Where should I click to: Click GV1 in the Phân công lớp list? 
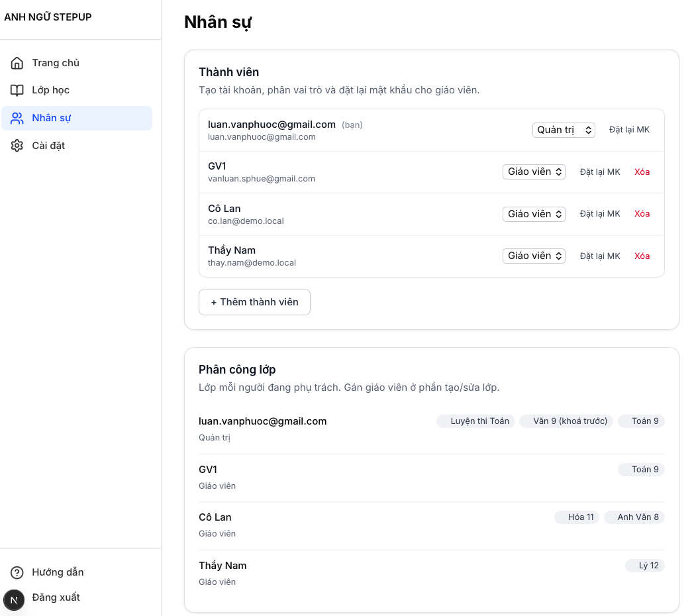(x=208, y=470)
